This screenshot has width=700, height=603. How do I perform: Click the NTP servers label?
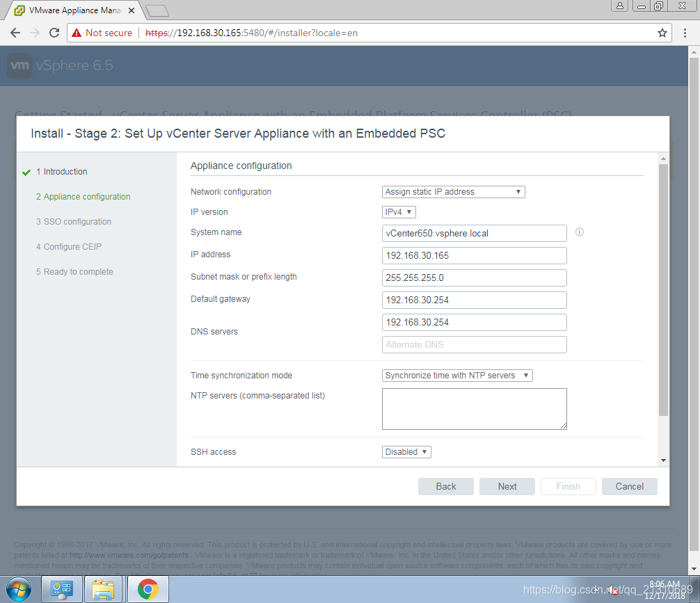pos(257,396)
